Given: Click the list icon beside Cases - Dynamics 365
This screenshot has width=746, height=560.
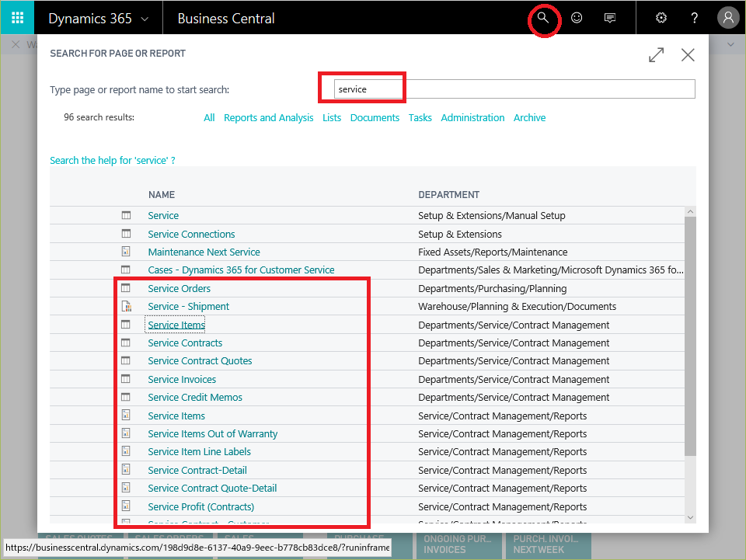Looking at the screenshot, I should pyautogui.click(x=126, y=270).
